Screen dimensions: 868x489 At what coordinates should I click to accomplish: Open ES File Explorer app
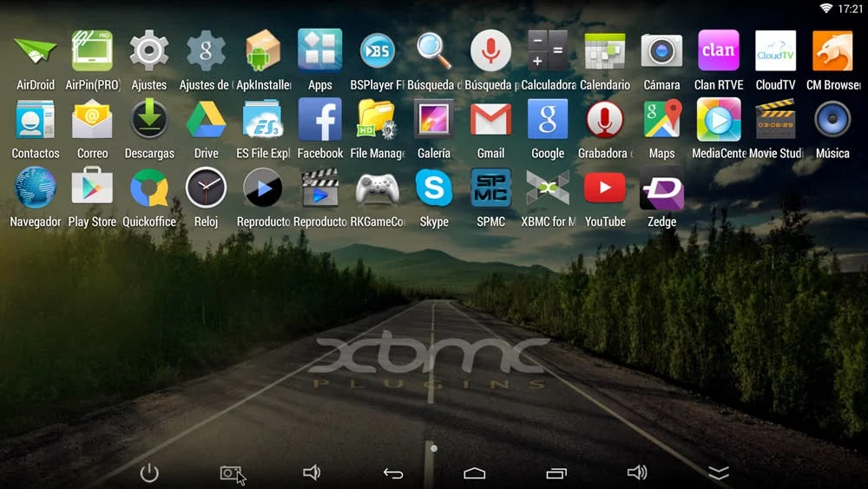[263, 119]
